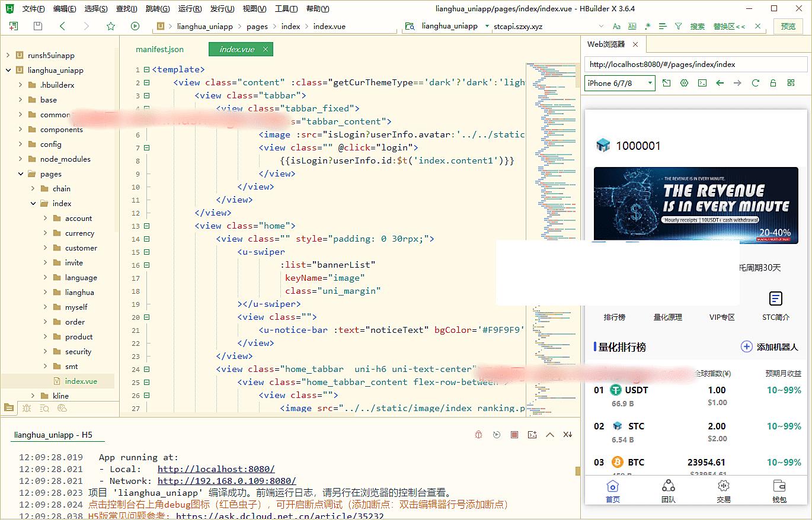Collapse line 13 code fold marker
This screenshot has height=520, width=812.
coord(146,226)
